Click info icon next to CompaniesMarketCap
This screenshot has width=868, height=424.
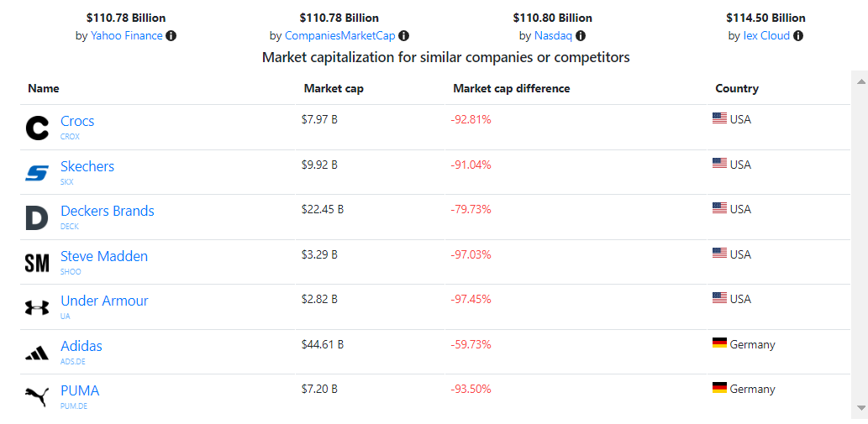(x=403, y=36)
